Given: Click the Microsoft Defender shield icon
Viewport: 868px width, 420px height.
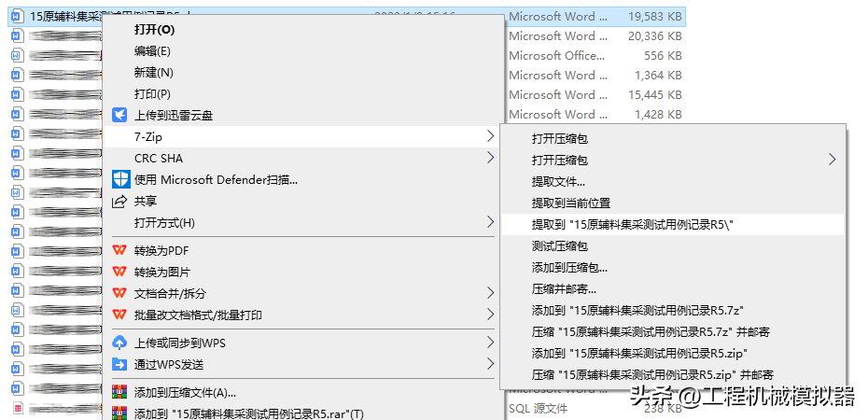Looking at the screenshot, I should coord(120,179).
